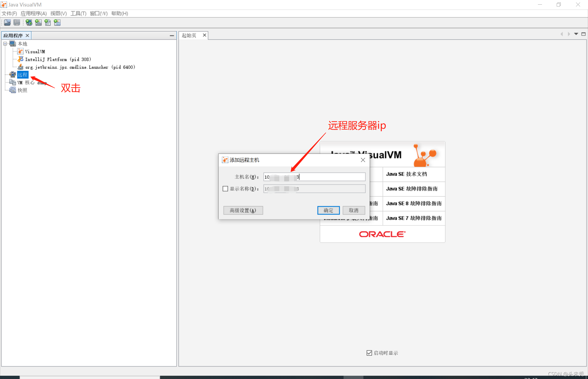Maximize the editor window area
This screenshot has height=379, width=588.
583,34
